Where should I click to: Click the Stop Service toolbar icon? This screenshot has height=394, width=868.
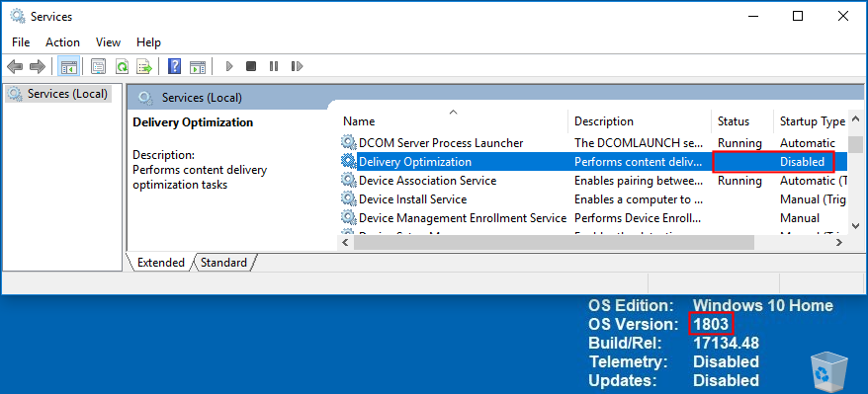(x=251, y=67)
